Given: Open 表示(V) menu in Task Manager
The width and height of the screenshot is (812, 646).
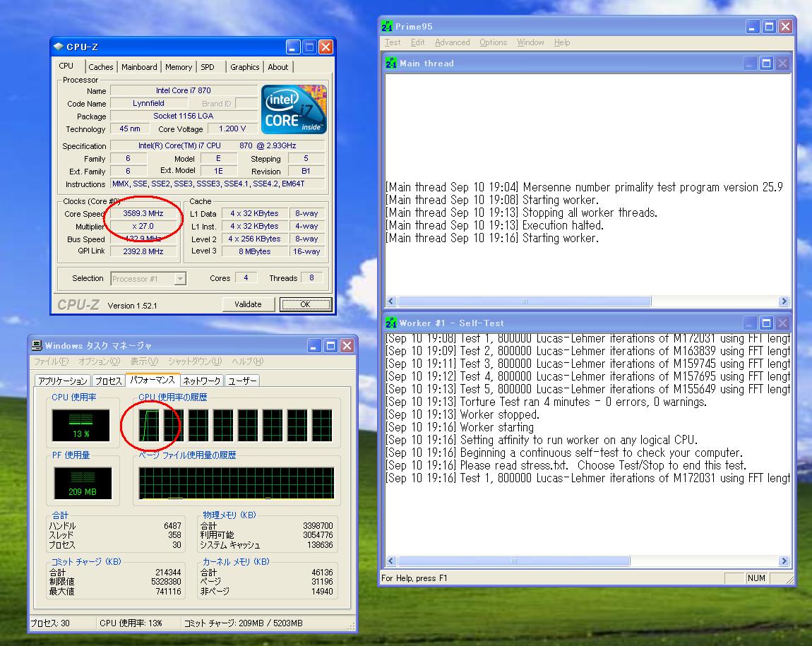Looking at the screenshot, I should tap(144, 361).
